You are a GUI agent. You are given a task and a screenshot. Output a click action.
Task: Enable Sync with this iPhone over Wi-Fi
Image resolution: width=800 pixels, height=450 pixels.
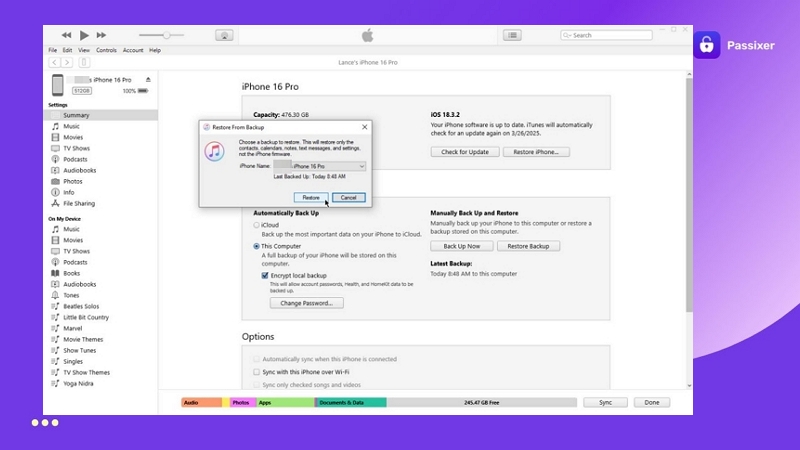pos(257,371)
